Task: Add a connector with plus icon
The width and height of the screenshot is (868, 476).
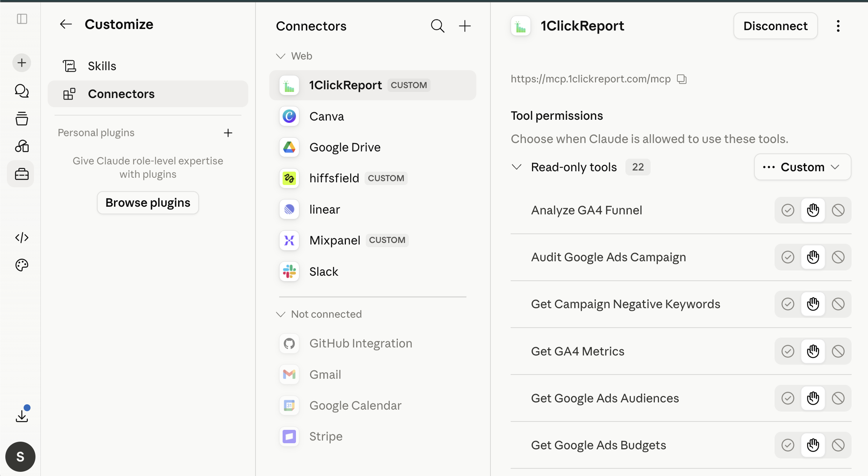Action: (x=465, y=26)
